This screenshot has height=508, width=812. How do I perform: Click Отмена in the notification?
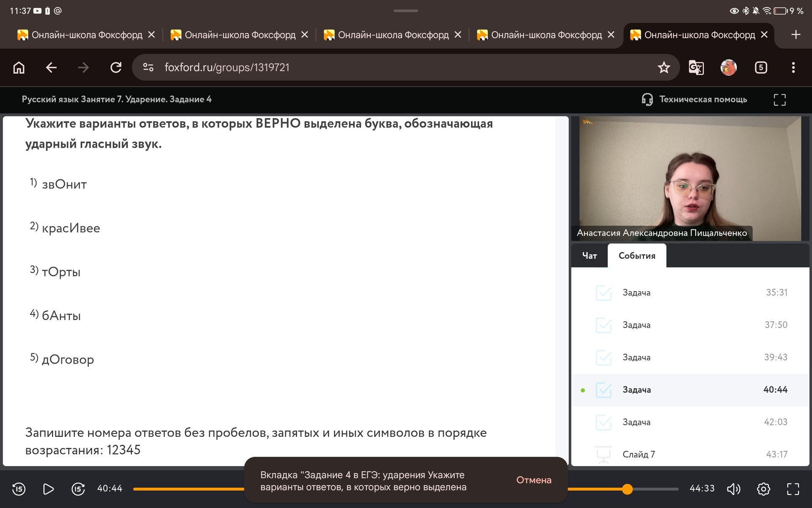point(534,480)
